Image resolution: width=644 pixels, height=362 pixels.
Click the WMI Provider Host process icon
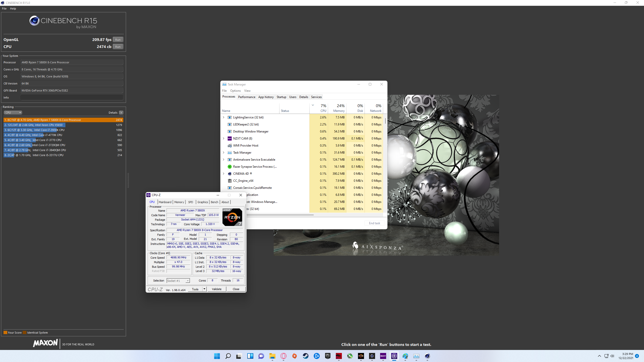(229, 146)
